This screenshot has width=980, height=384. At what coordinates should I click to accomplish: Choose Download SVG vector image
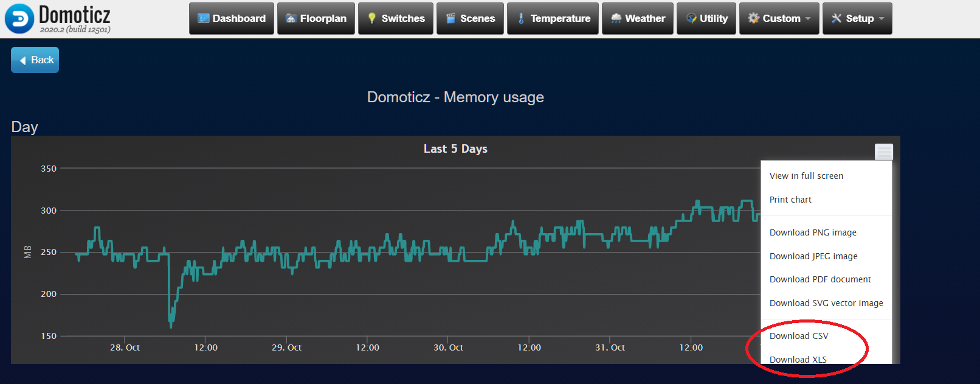826,303
